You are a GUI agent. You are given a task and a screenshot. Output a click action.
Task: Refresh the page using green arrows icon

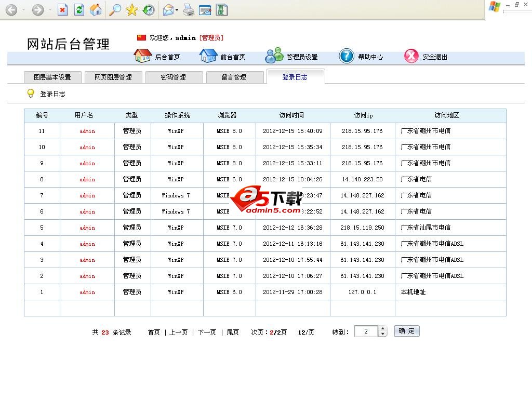(x=79, y=10)
